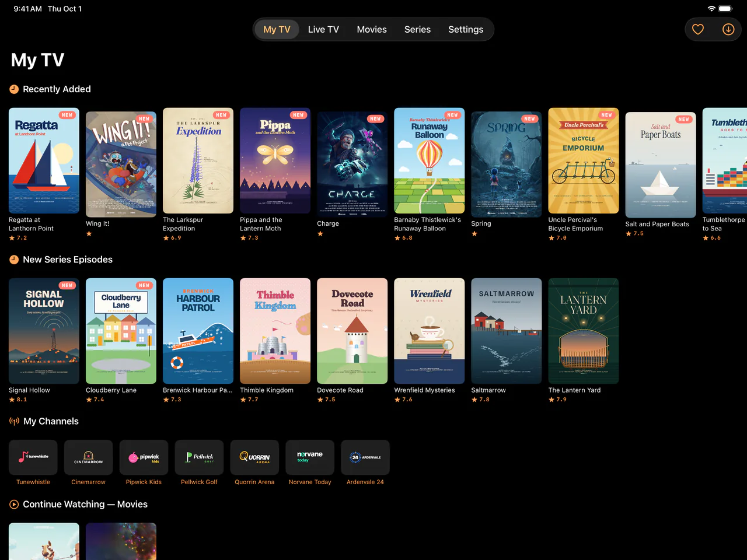Click the New Series Episodes heading
Screen dimensions: 747x560
(x=68, y=260)
